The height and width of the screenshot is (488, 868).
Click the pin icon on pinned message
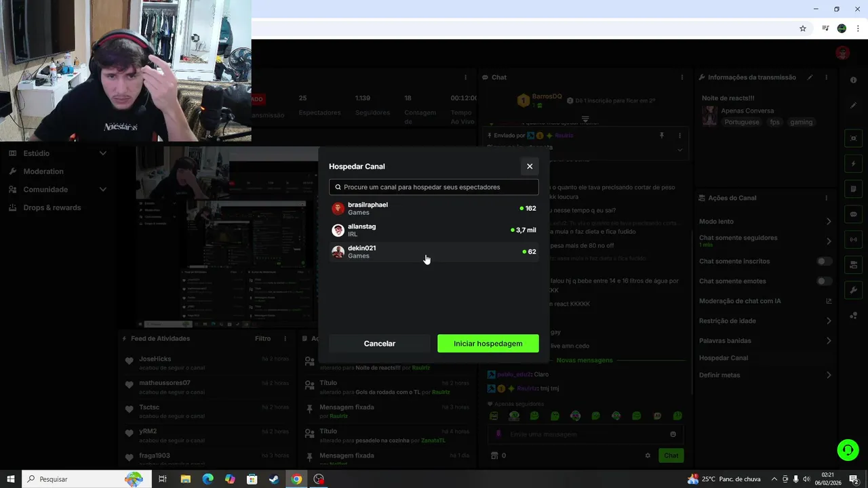661,136
